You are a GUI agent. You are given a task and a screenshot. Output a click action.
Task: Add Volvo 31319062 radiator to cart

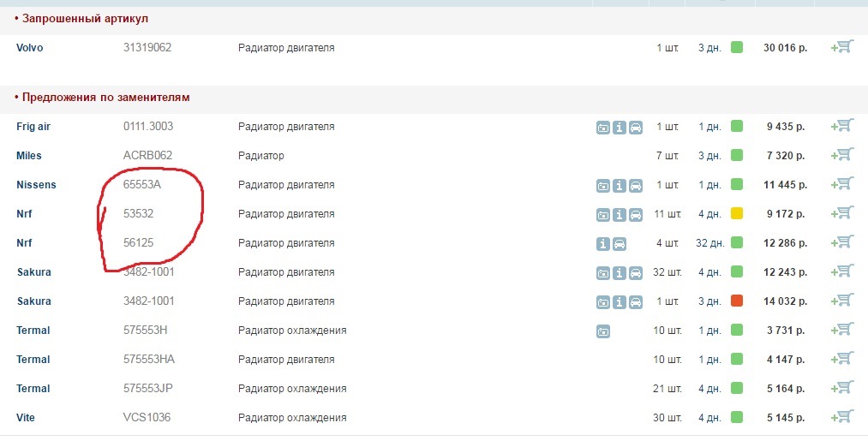[x=842, y=47]
